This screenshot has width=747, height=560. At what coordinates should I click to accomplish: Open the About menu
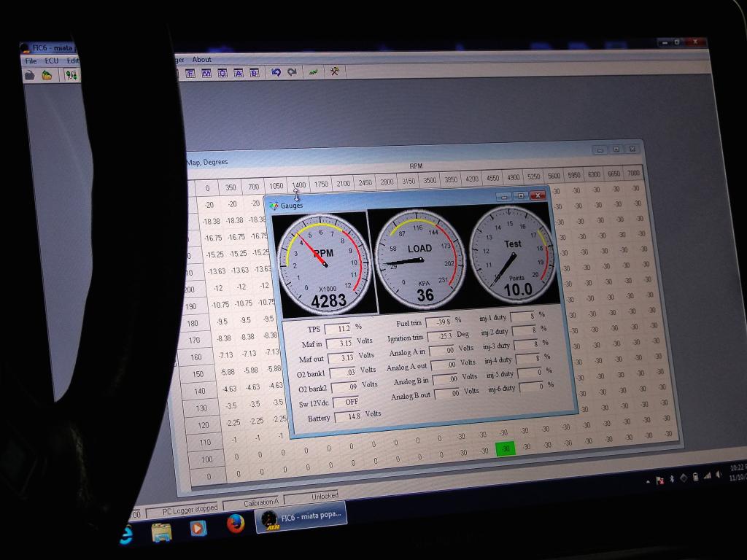coord(201,60)
